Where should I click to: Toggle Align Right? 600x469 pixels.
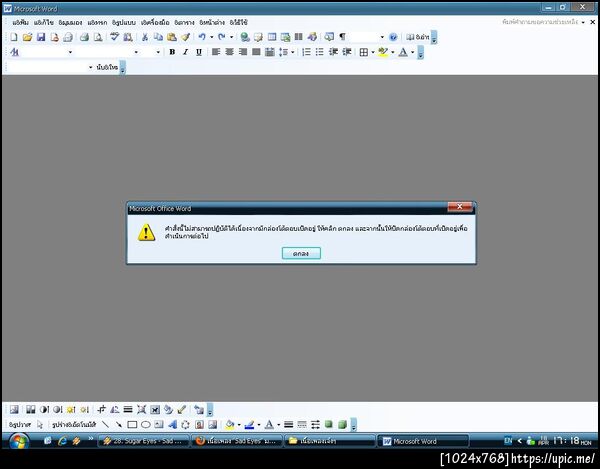243,52
